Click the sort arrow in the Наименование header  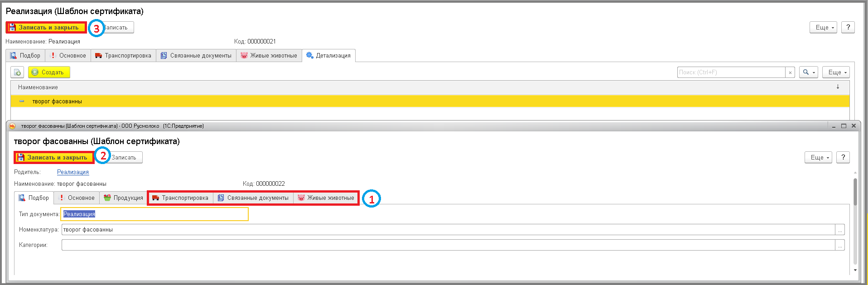coord(838,87)
